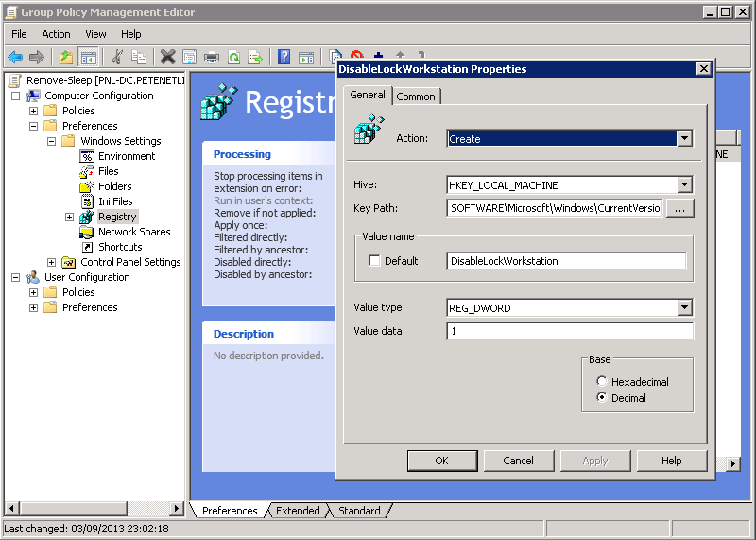The height and width of the screenshot is (540, 756).
Task: Expand the Registry tree node
Action: pyautogui.click(x=69, y=218)
